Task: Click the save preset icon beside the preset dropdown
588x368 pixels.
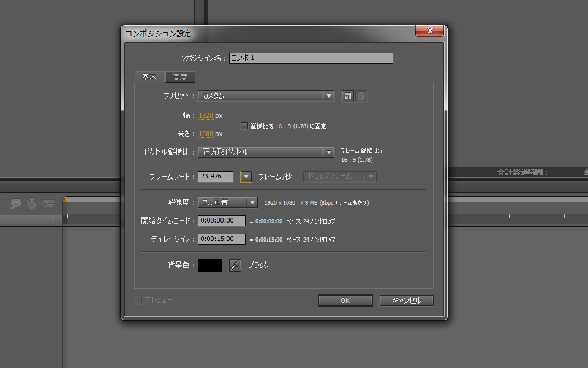Action: [x=348, y=96]
